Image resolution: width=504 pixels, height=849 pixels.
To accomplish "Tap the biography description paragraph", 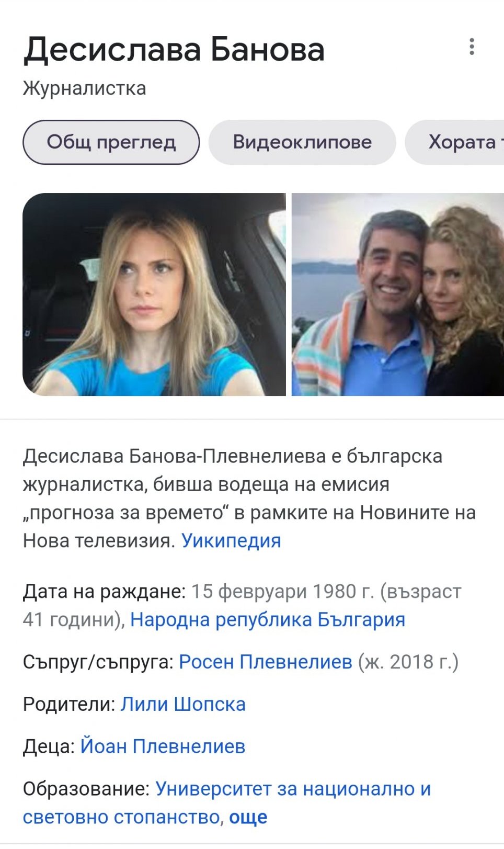I will click(249, 498).
